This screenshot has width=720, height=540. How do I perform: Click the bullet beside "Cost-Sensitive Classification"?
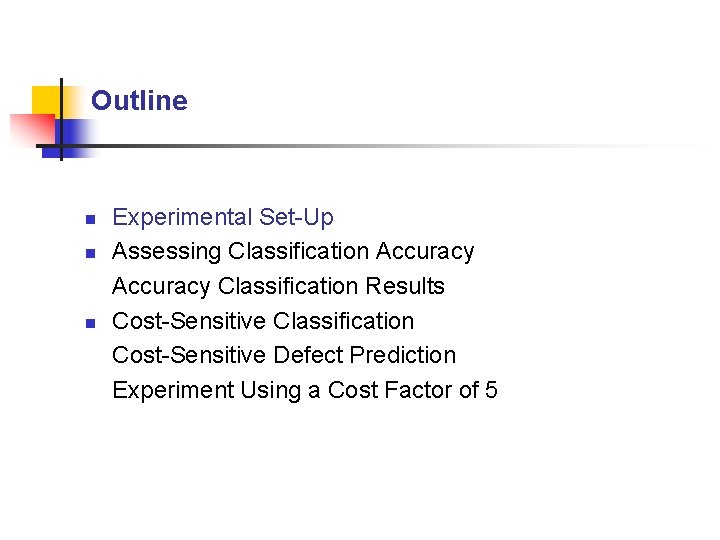coord(88,323)
